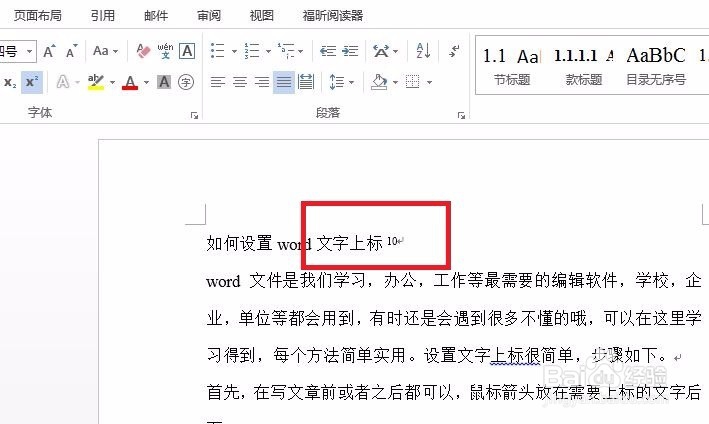Apply distributed alignment
Screen dimensions: 709x424
tap(306, 82)
